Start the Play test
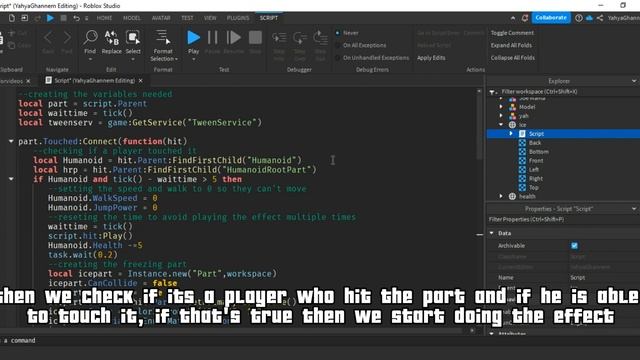 [x=193, y=38]
